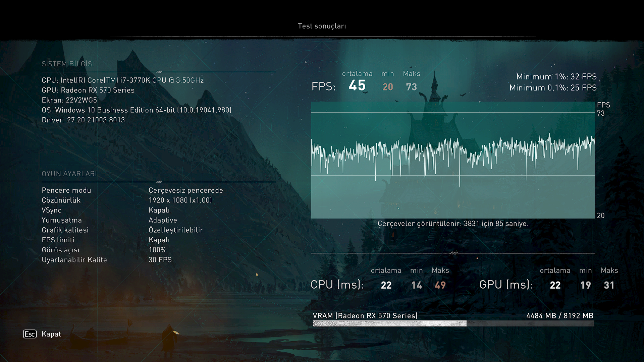Click the graph axis label 20
Image resolution: width=644 pixels, height=362 pixels.
click(601, 216)
